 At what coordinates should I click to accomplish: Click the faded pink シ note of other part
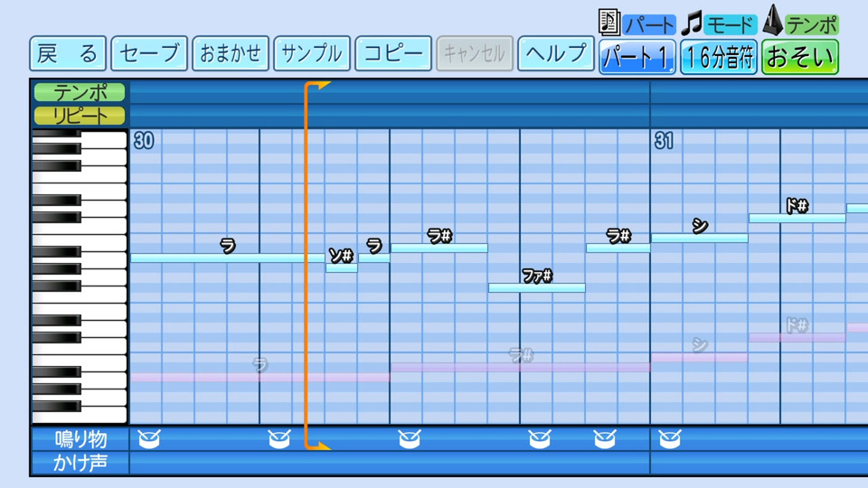(x=700, y=358)
